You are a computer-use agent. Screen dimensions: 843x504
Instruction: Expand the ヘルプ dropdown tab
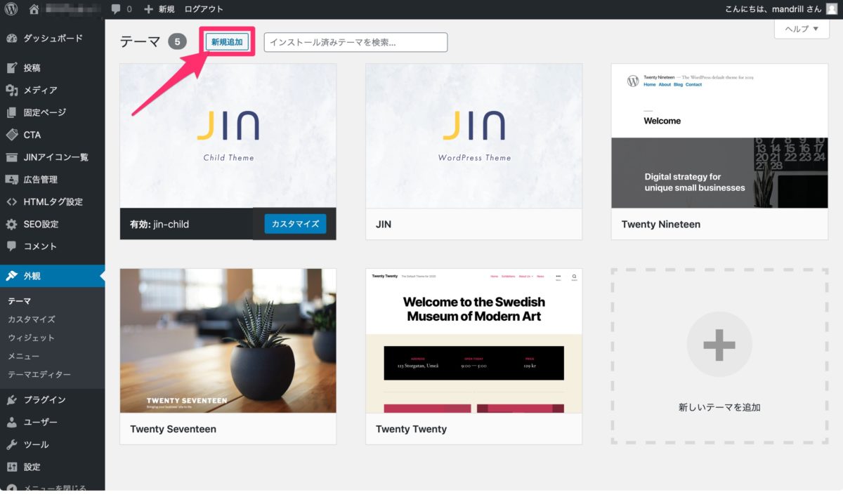click(802, 29)
